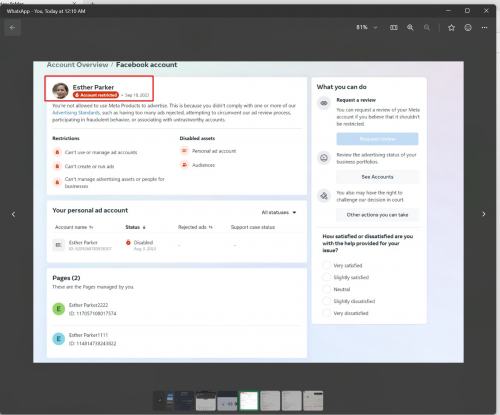Sort by Account name column
The height and width of the screenshot is (415, 500).
74,227
